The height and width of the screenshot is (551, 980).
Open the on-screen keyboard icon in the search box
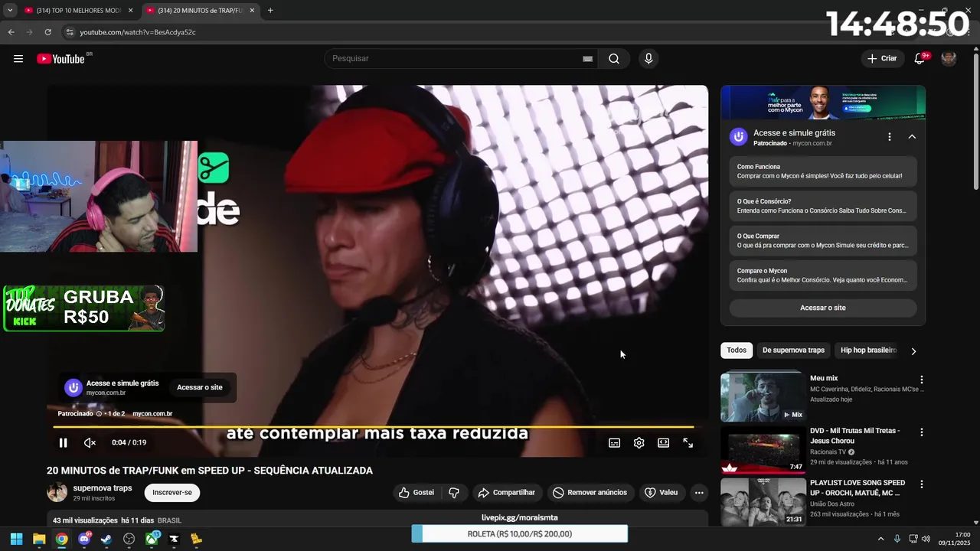(x=587, y=59)
